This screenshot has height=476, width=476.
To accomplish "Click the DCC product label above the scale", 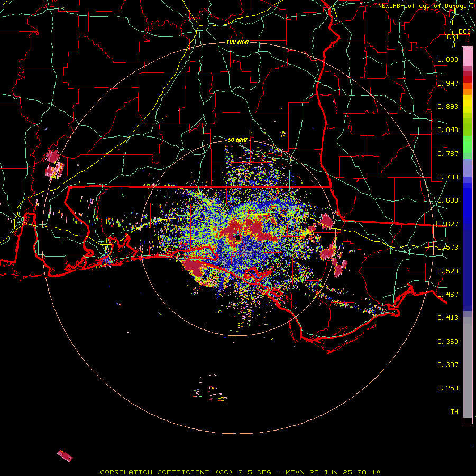I will pyautogui.click(x=464, y=32).
